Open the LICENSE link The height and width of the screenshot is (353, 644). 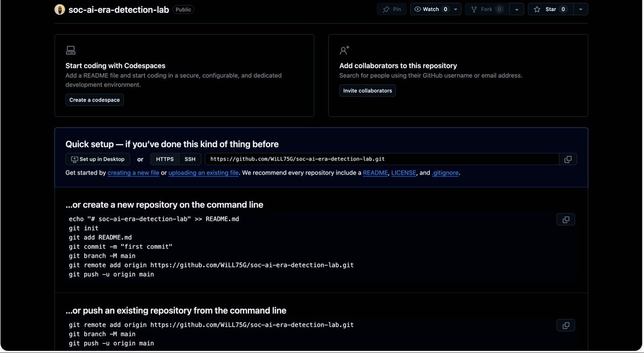pos(404,173)
